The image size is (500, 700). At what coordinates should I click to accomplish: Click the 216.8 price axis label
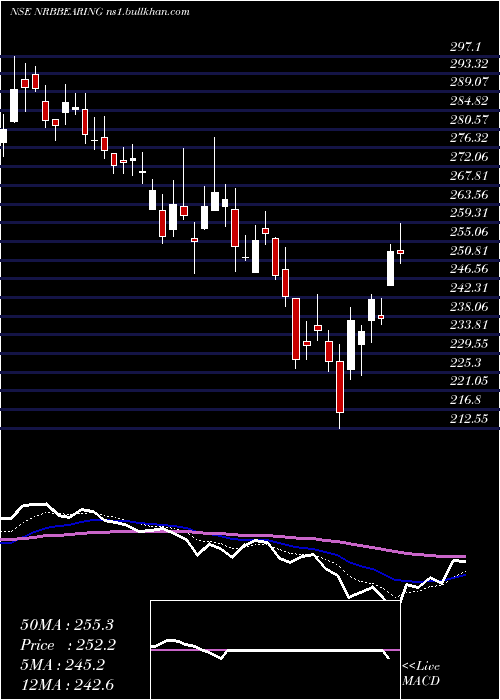[465, 400]
